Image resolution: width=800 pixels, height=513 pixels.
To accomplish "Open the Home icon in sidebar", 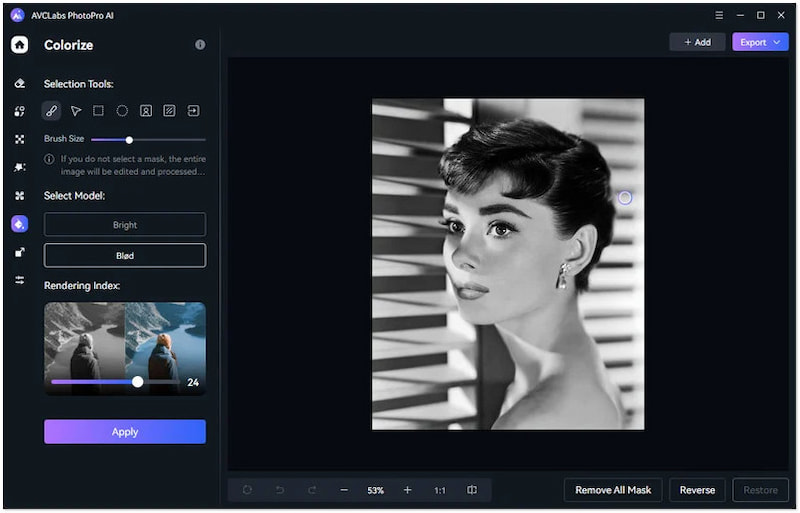I will click(19, 45).
